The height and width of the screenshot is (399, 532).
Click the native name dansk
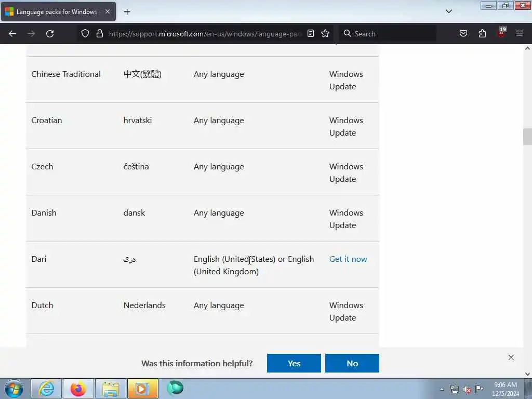tap(134, 212)
